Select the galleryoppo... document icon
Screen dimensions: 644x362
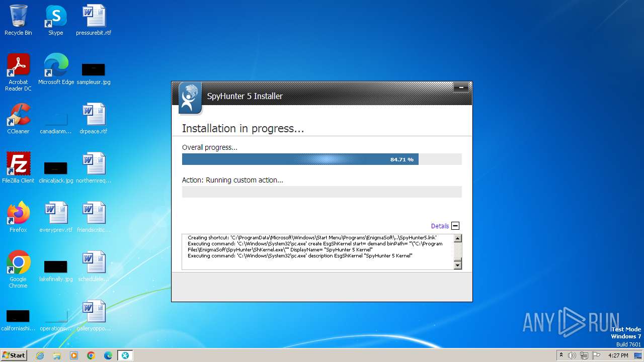coord(94,315)
